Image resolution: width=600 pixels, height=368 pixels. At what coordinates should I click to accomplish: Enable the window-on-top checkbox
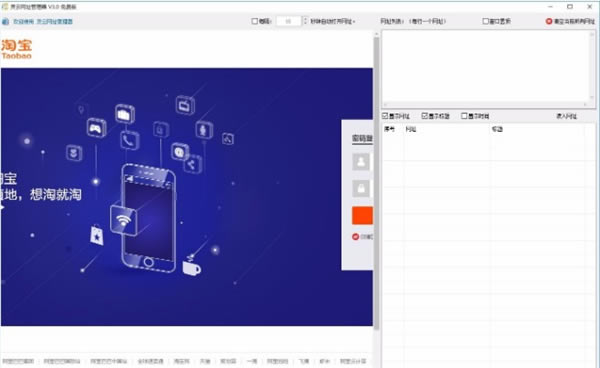[485, 21]
